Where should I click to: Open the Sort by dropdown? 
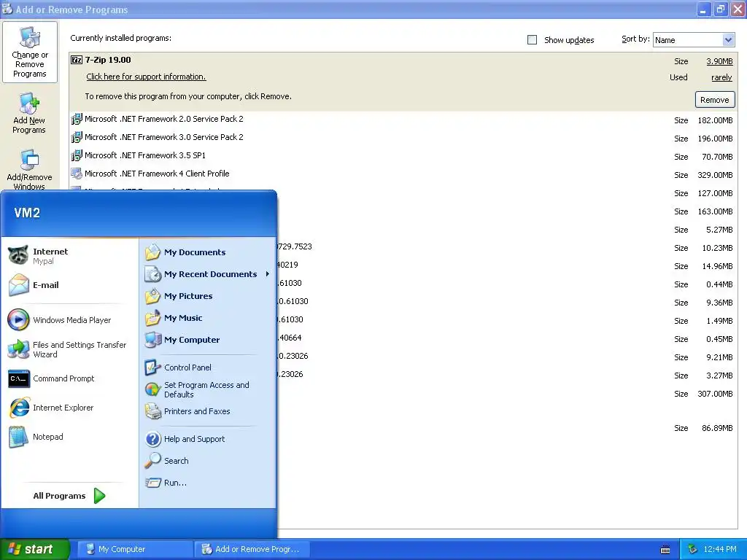pyautogui.click(x=728, y=40)
